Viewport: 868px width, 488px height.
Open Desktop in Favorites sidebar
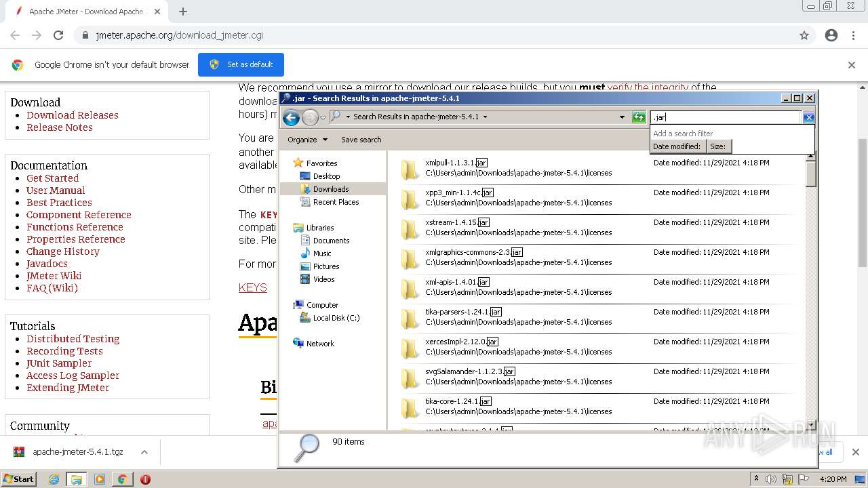coord(326,176)
